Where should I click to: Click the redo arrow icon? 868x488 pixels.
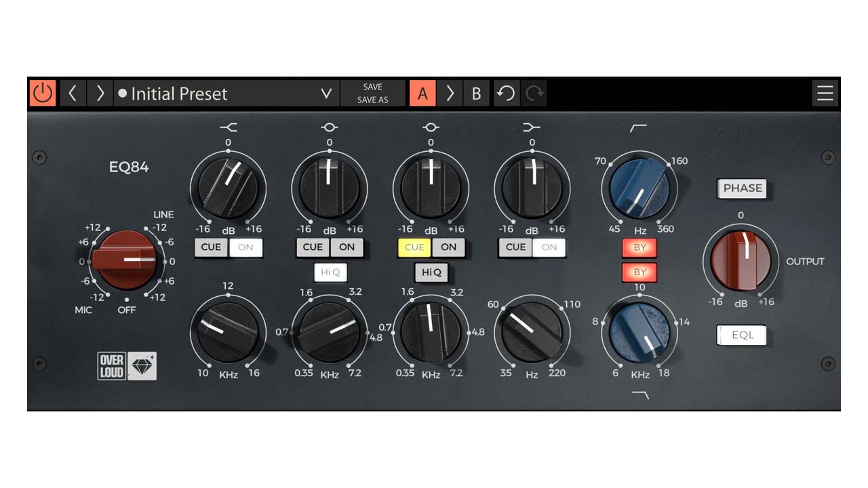[x=534, y=94]
